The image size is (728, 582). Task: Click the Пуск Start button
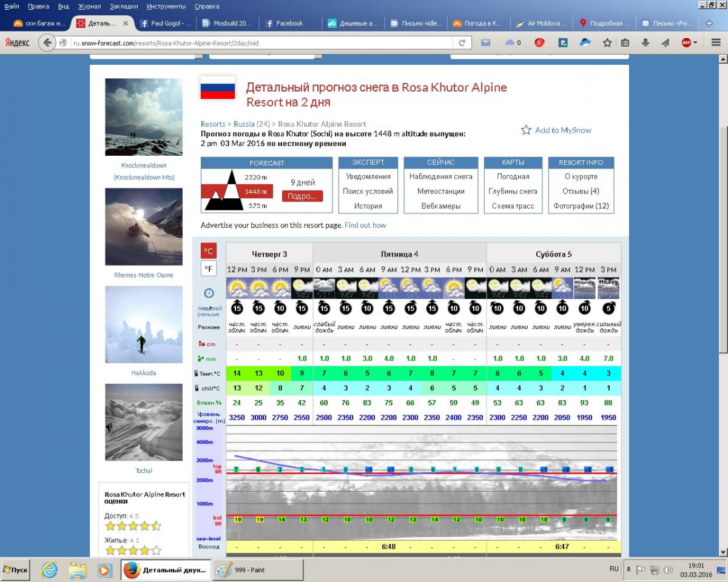pyautogui.click(x=16, y=570)
